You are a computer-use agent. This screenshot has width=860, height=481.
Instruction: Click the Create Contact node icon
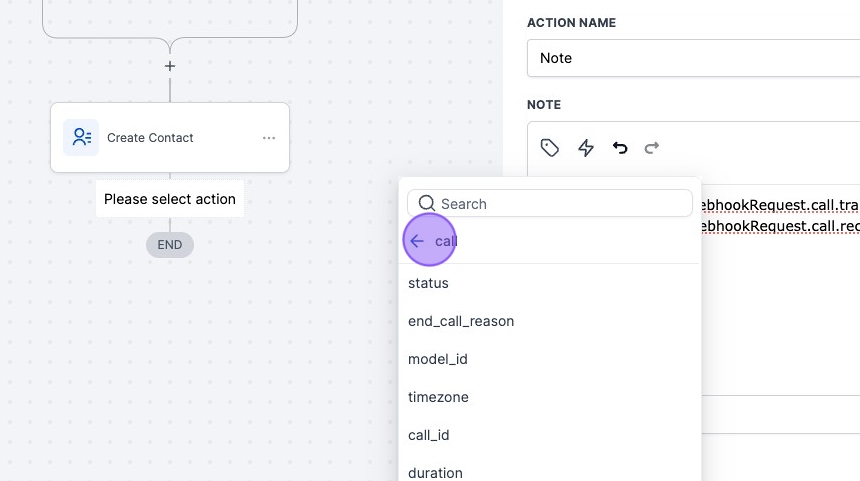(x=81, y=138)
